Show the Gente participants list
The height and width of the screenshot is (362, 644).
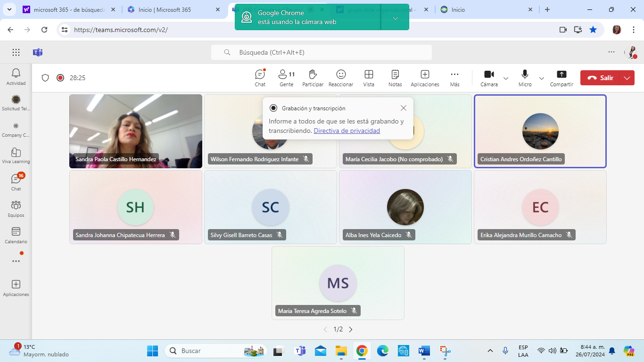tap(286, 78)
